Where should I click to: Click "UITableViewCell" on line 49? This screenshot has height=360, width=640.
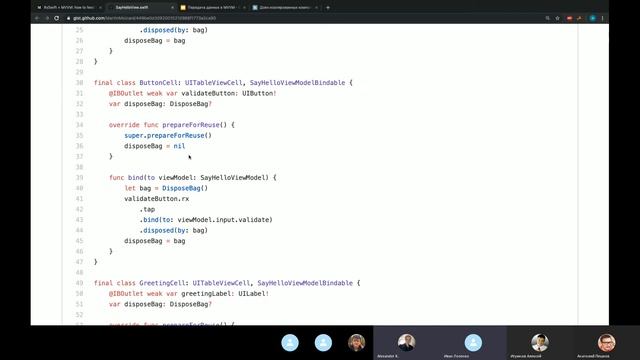point(221,283)
